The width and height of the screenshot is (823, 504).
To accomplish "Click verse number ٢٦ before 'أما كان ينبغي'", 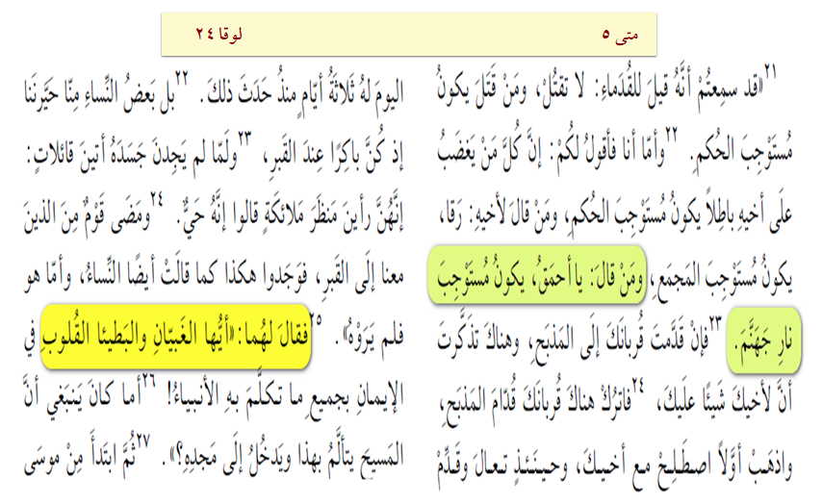I will pyautogui.click(x=149, y=379).
